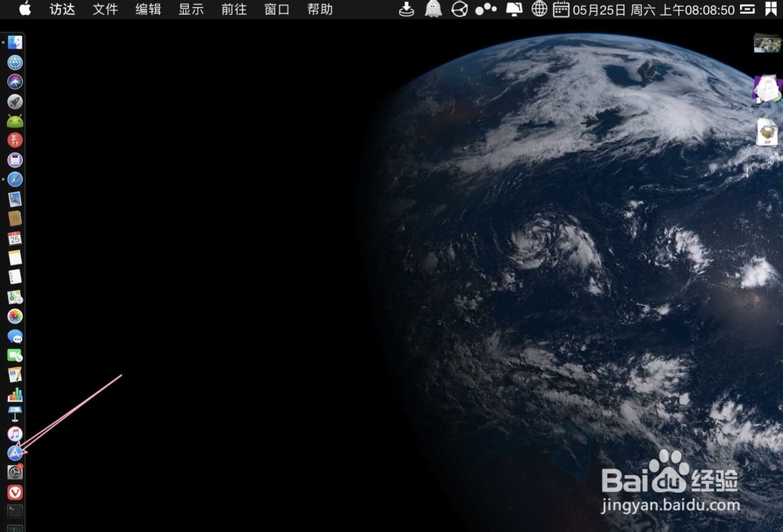Viewport: 783px width, 532px height.
Task: Open Calendar icon showing 25
Action: [15, 238]
